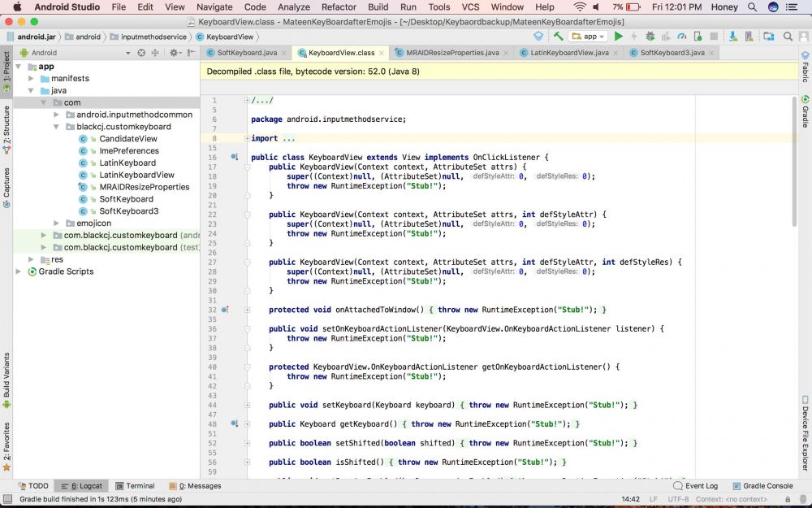Open SDK Manager via its download icon
The height and width of the screenshot is (508, 812).
pyautogui.click(x=733, y=36)
